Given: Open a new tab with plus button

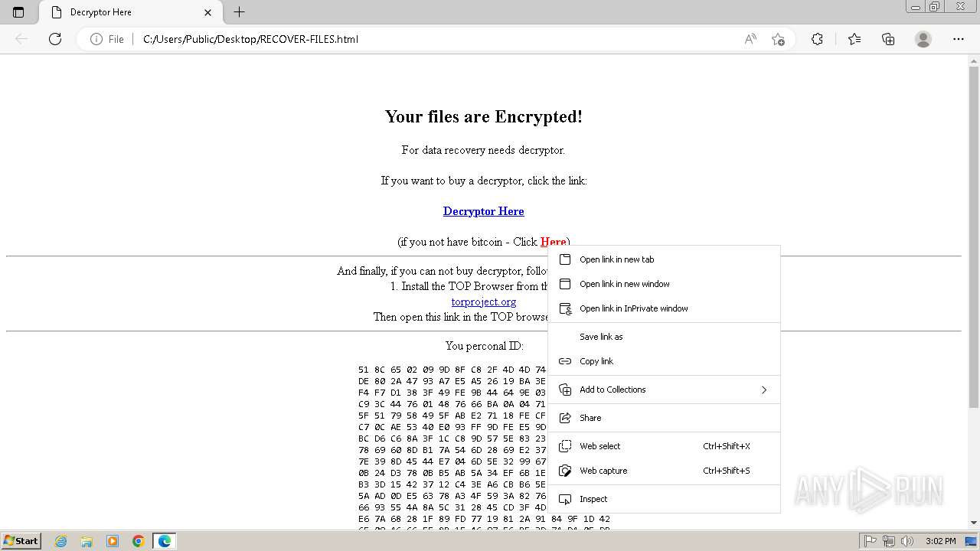Looking at the screenshot, I should tap(239, 12).
